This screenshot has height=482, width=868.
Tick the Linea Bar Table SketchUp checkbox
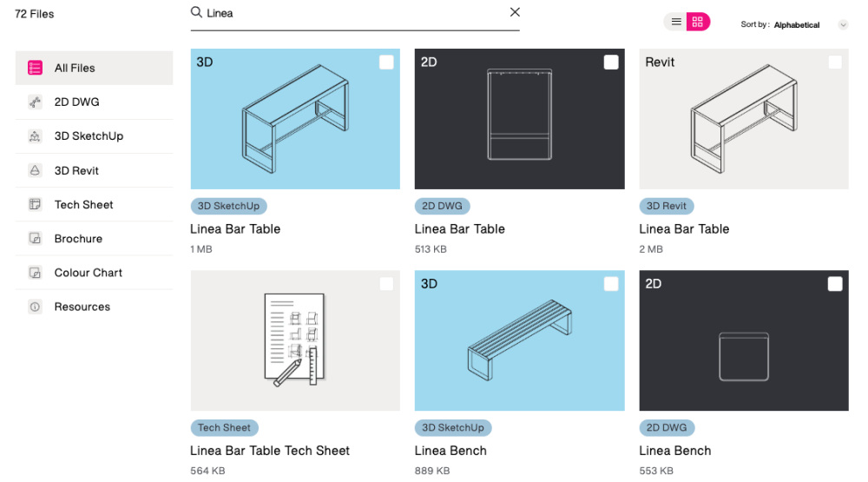386,62
